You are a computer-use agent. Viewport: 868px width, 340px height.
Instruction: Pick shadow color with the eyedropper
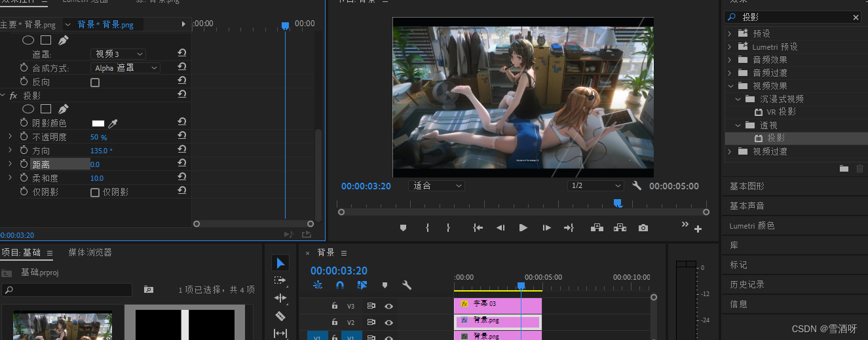point(113,123)
